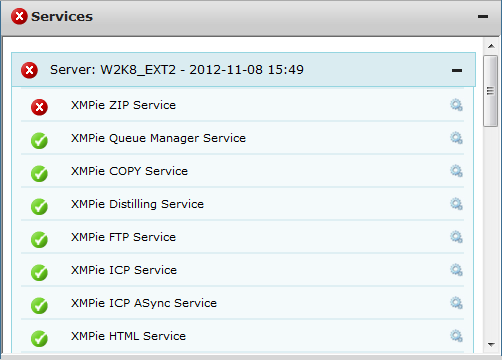Select the XMPie ZIP Service entry
The height and width of the screenshot is (361, 504).
(242, 105)
